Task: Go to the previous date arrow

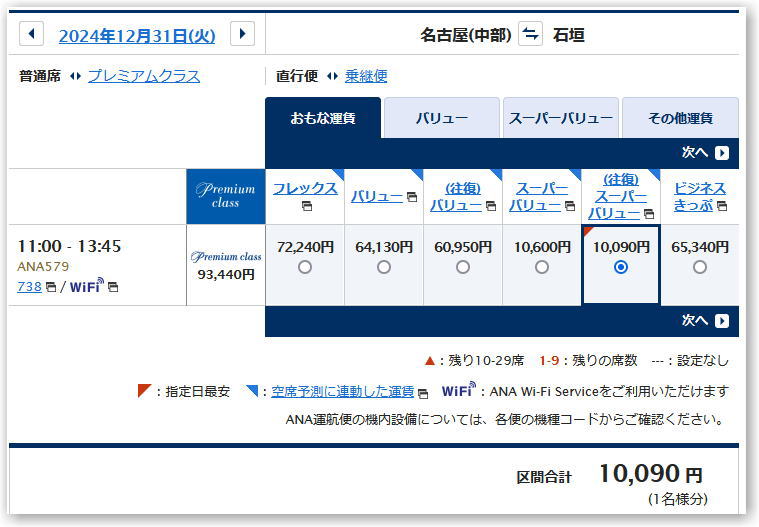Action: click(x=31, y=34)
